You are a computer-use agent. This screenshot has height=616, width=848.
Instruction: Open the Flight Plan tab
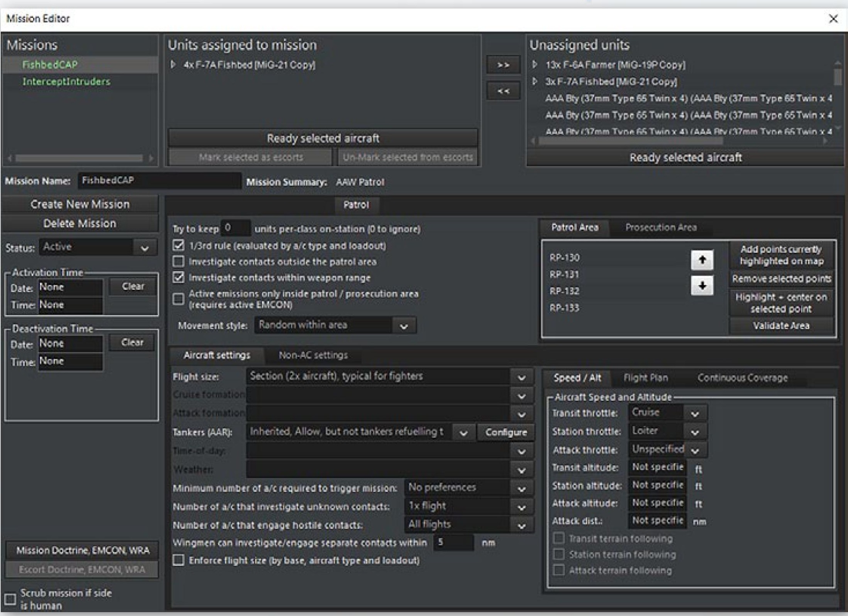[645, 378]
